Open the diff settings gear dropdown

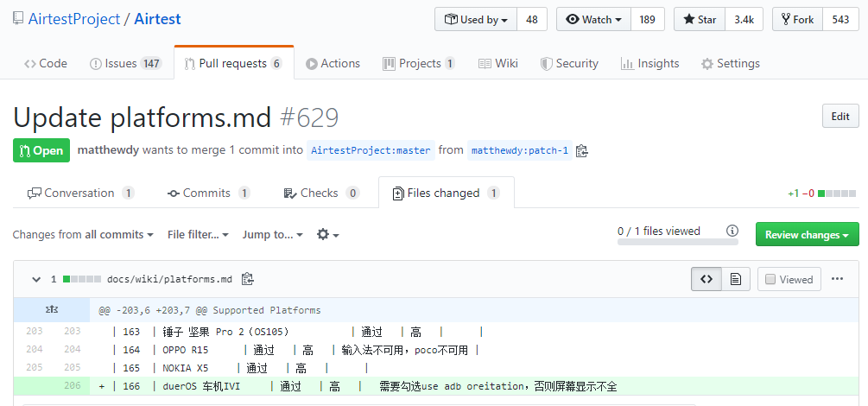(x=327, y=235)
